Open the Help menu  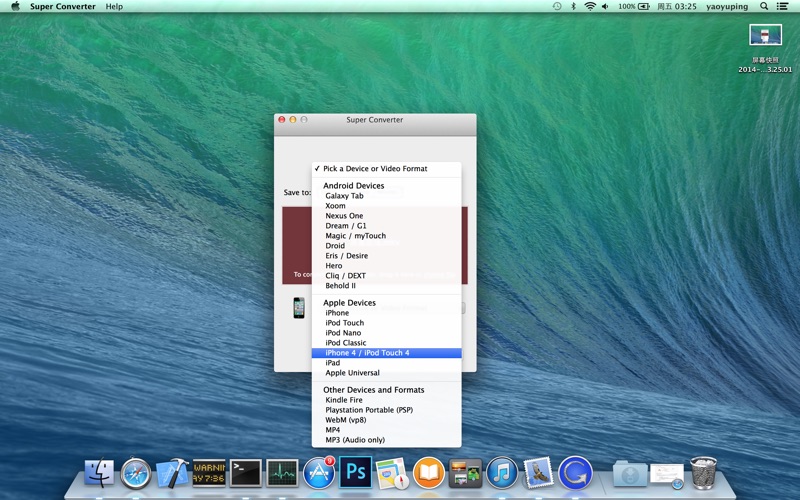coord(114,7)
